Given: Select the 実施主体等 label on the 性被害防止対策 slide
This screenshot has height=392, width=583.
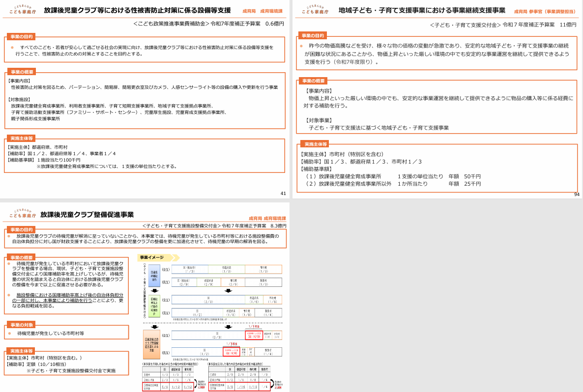Looking at the screenshot, I should point(22,139).
